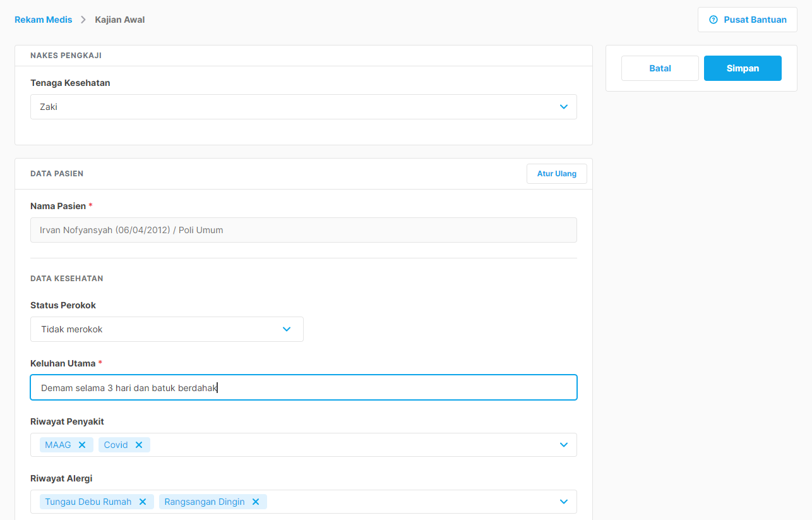The width and height of the screenshot is (812, 520).
Task: Remove the Tungau Debu Rumah allergy tag
Action: coord(143,502)
